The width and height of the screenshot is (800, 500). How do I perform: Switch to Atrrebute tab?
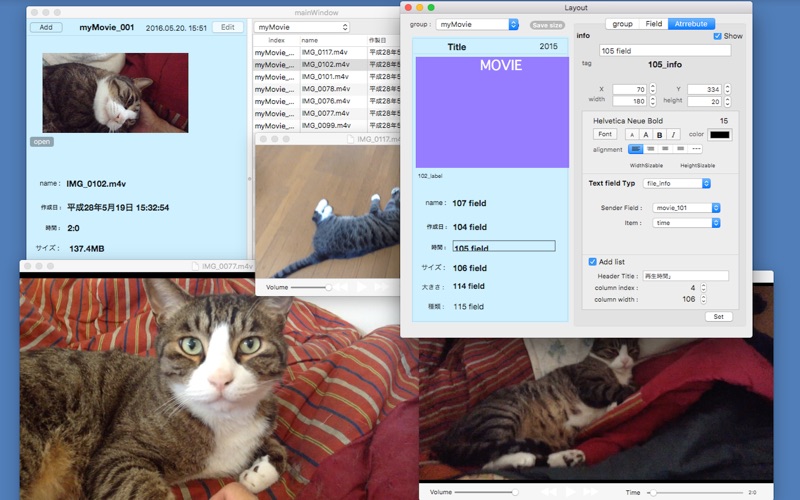691,24
